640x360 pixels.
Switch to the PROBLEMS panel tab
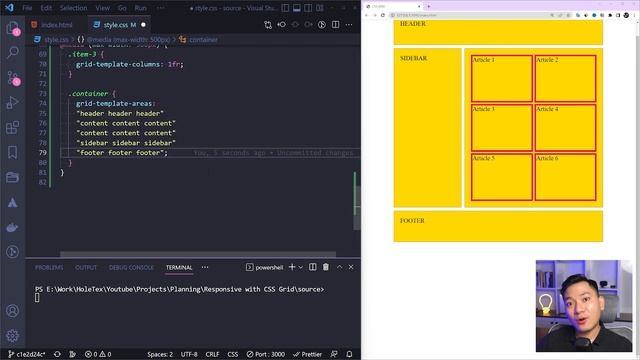(49, 267)
